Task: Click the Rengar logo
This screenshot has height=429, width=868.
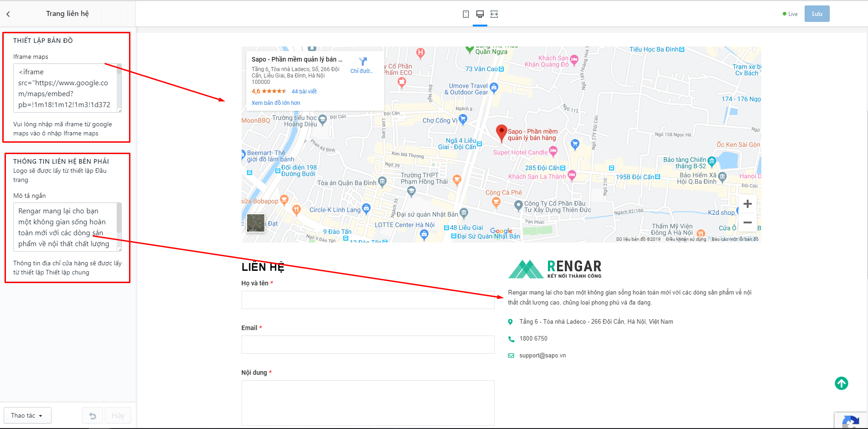Action: [555, 269]
